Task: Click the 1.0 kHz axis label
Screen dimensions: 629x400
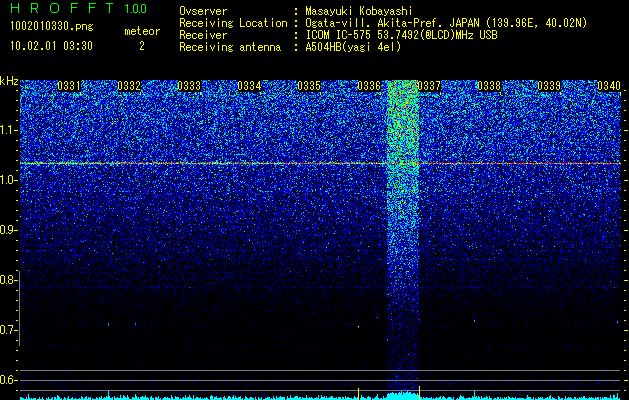Action: pyautogui.click(x=8, y=181)
